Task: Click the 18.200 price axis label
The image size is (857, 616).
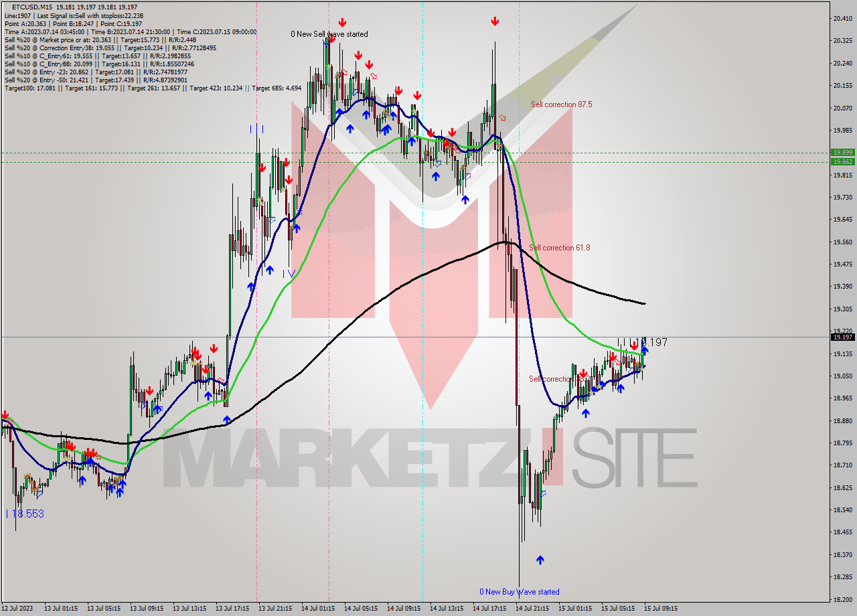Action: coord(843,599)
